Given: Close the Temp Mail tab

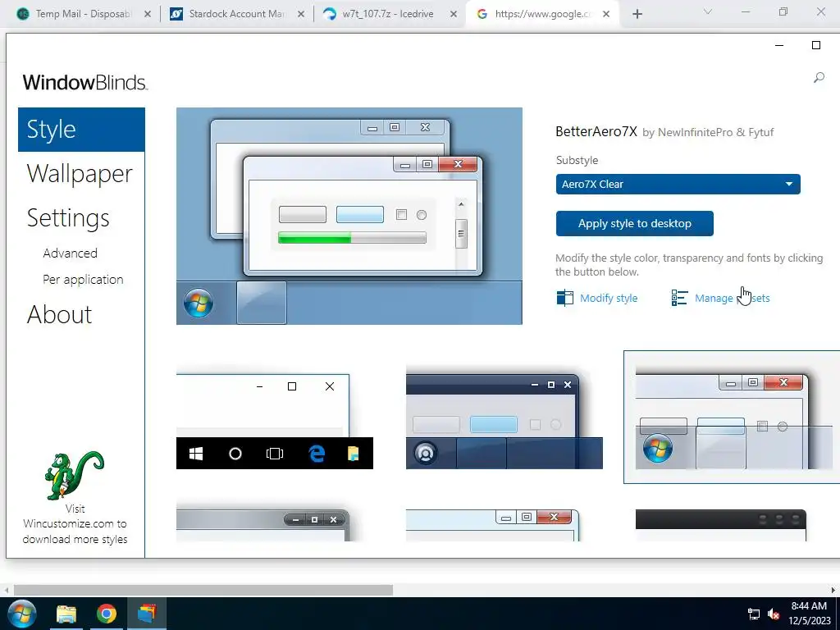Looking at the screenshot, I should tap(148, 14).
